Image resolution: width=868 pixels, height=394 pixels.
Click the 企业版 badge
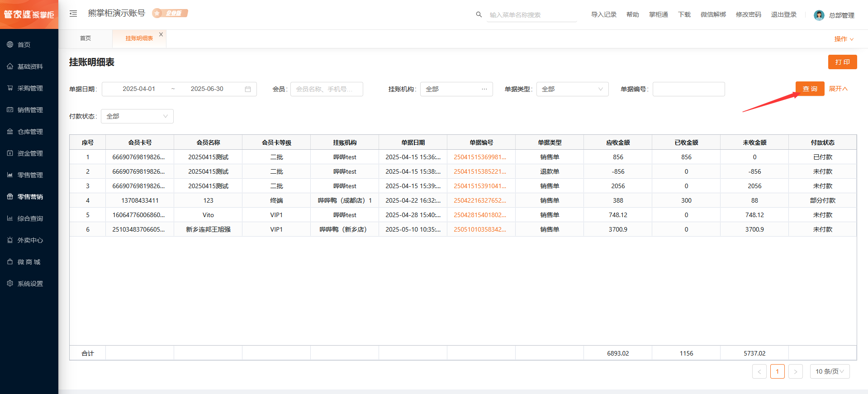click(170, 13)
